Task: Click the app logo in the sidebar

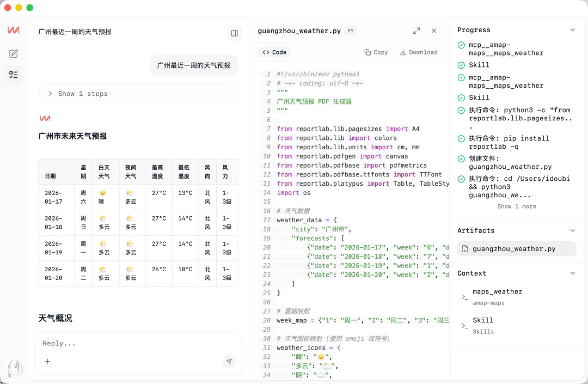Action: [14, 31]
